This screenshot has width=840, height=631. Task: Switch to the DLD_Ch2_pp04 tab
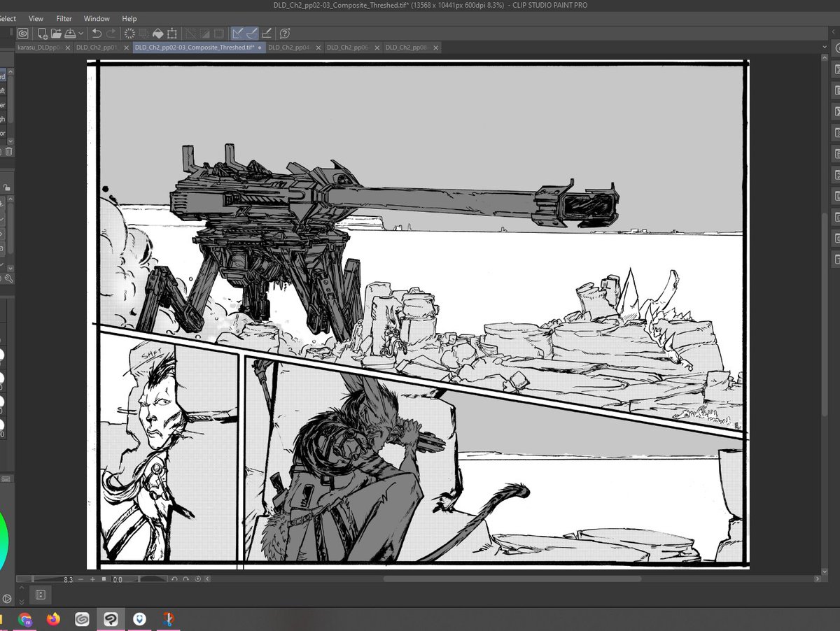(288, 48)
